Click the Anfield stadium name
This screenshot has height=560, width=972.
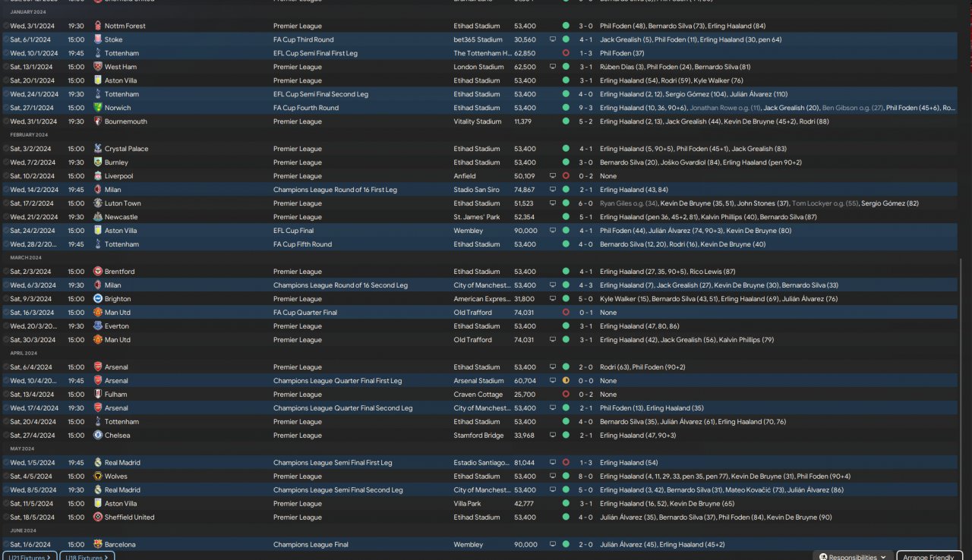pos(465,176)
